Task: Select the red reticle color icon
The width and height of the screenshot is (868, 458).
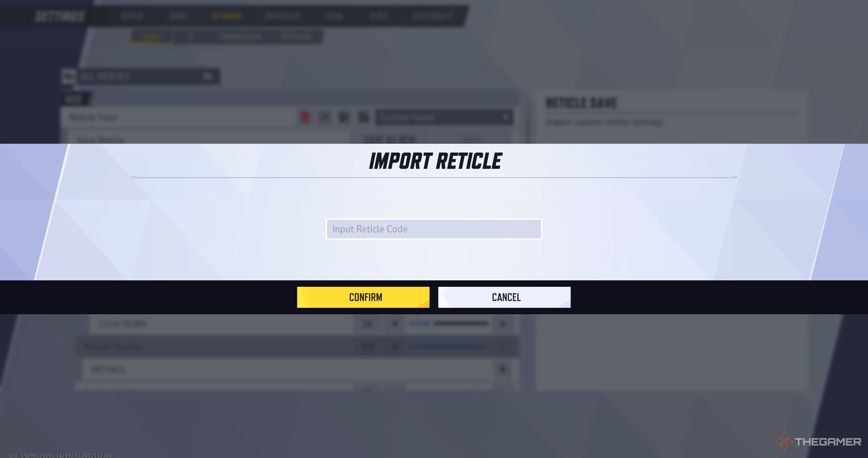Action: pyautogui.click(x=305, y=118)
